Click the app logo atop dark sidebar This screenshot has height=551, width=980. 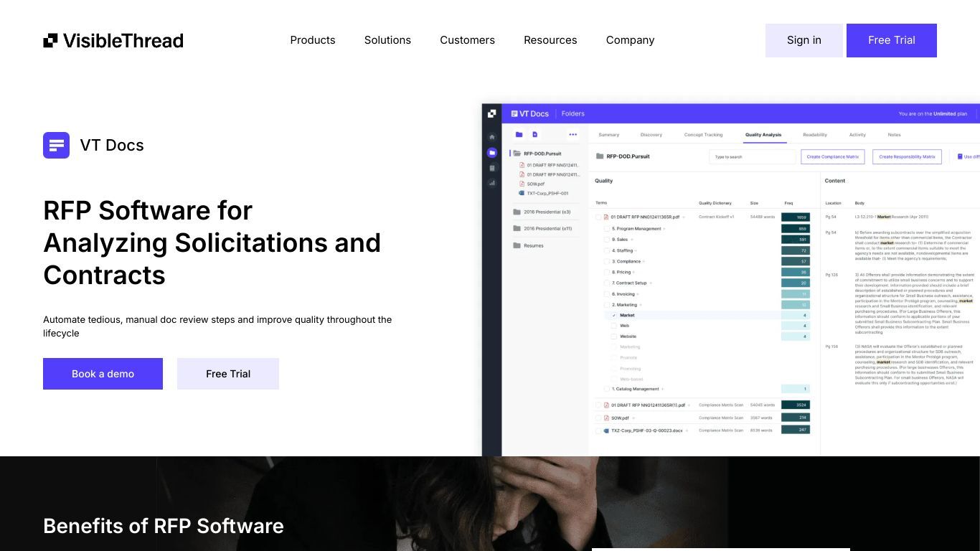point(491,113)
